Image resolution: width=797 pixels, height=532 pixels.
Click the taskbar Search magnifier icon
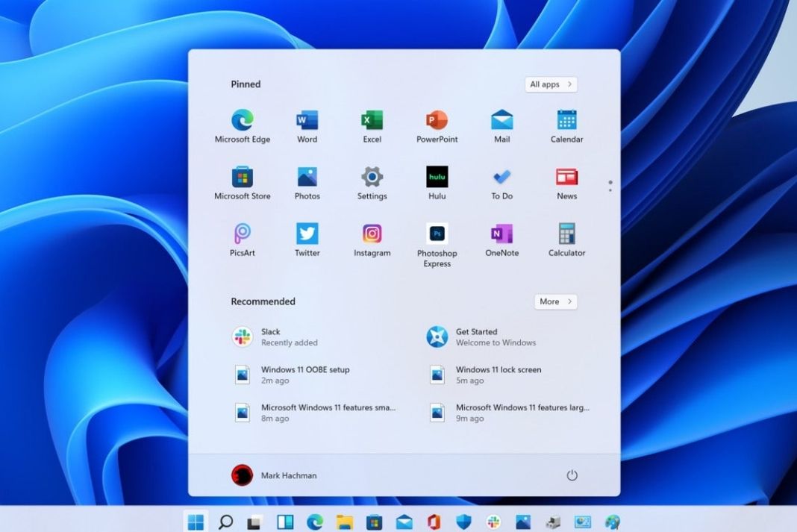coord(225,522)
